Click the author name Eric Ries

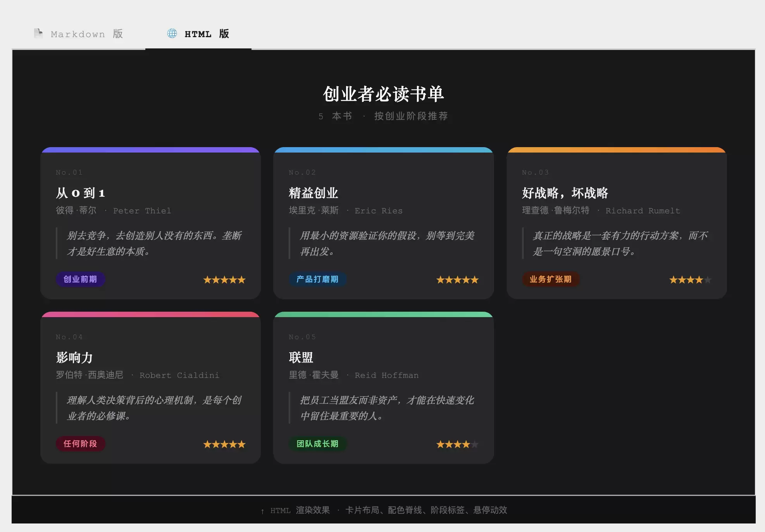[379, 211]
